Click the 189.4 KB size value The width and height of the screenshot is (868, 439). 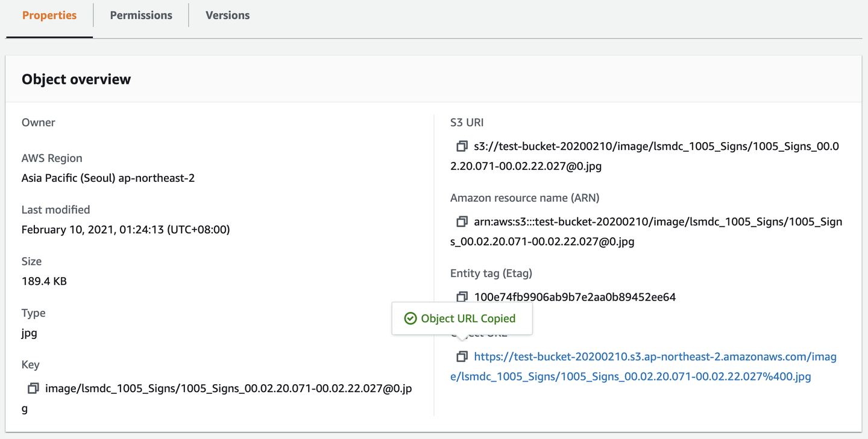(x=44, y=281)
